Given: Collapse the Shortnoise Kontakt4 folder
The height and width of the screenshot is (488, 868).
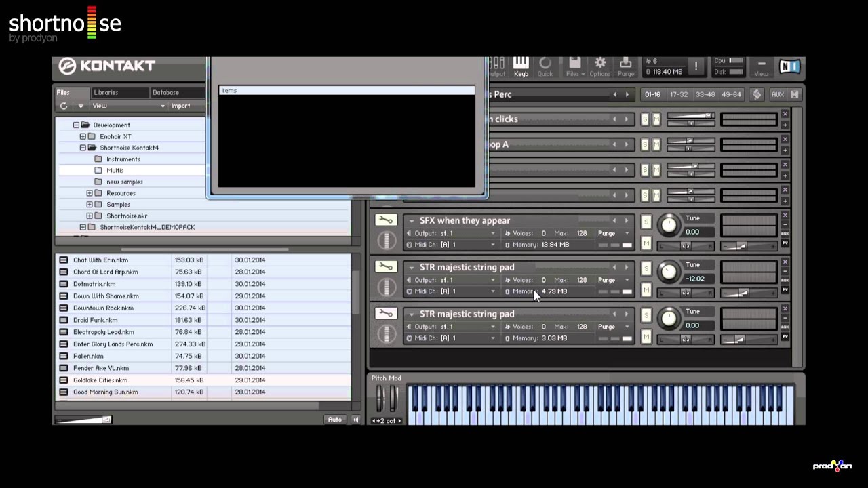Looking at the screenshot, I should tap(83, 148).
